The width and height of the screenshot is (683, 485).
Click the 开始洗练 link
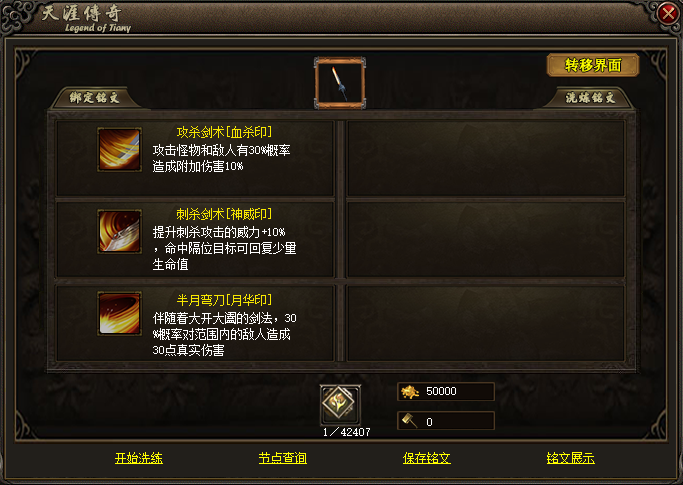pos(139,458)
